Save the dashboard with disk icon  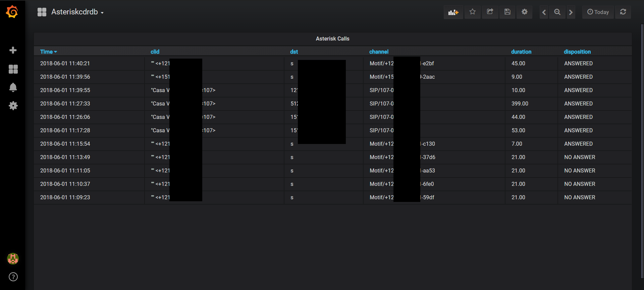507,12
